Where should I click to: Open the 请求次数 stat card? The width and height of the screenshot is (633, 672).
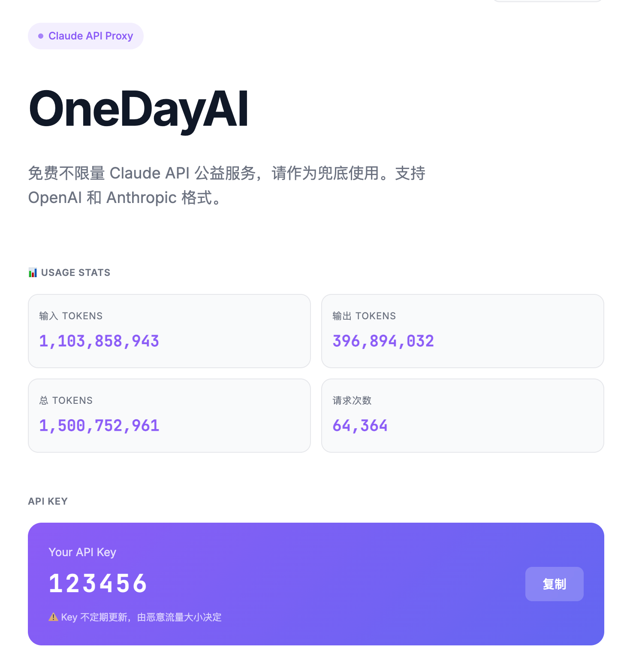click(x=463, y=415)
